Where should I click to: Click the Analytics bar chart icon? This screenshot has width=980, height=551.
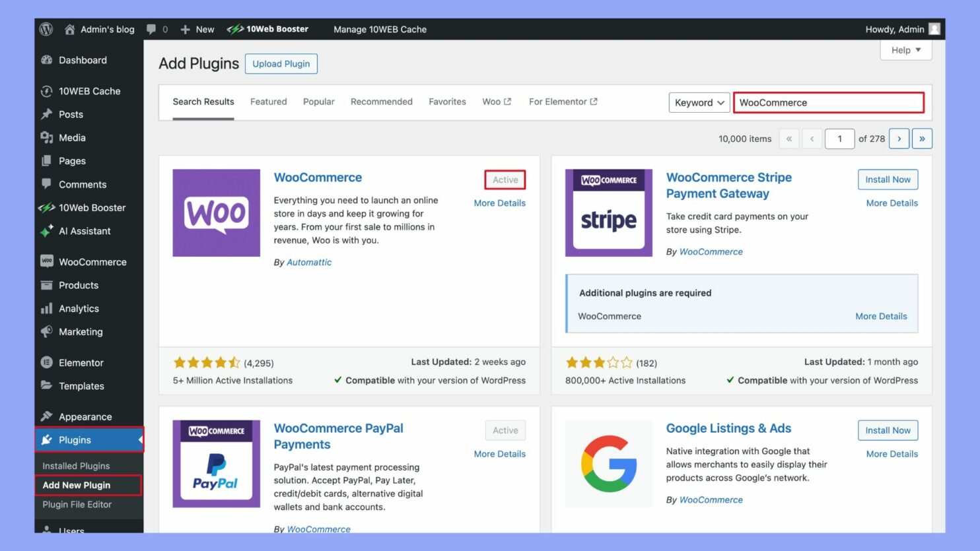pos(46,308)
